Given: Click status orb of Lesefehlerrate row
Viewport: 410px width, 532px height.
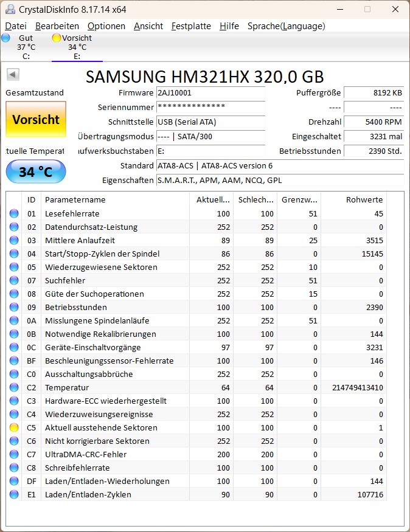Looking at the screenshot, I should (x=14, y=214).
